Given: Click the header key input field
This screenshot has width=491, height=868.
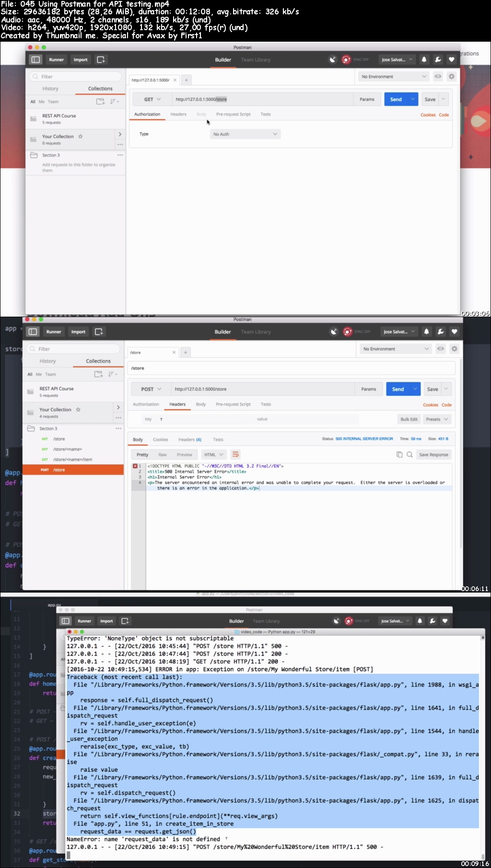Looking at the screenshot, I should pos(197,419).
